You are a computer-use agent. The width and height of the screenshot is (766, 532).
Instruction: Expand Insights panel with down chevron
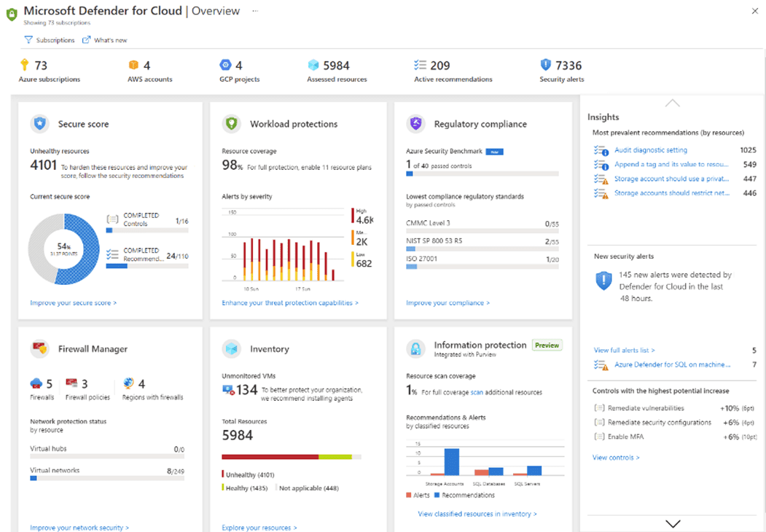click(673, 524)
